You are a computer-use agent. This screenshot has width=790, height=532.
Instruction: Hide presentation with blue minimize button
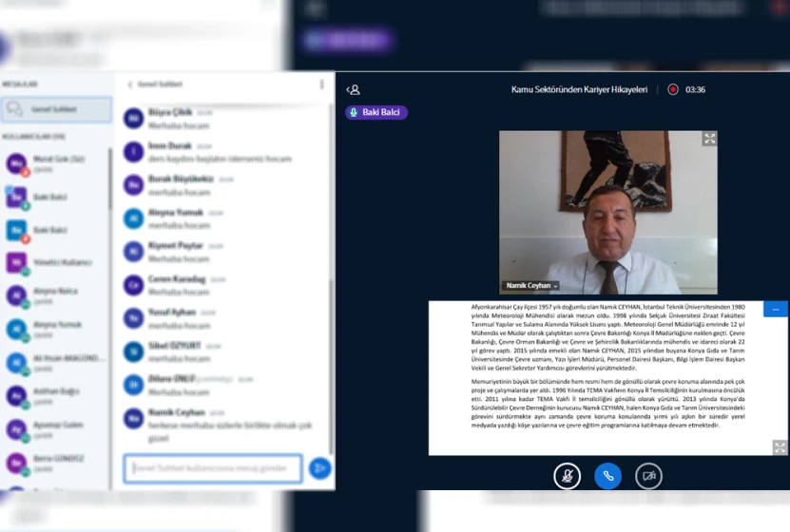tap(776, 310)
